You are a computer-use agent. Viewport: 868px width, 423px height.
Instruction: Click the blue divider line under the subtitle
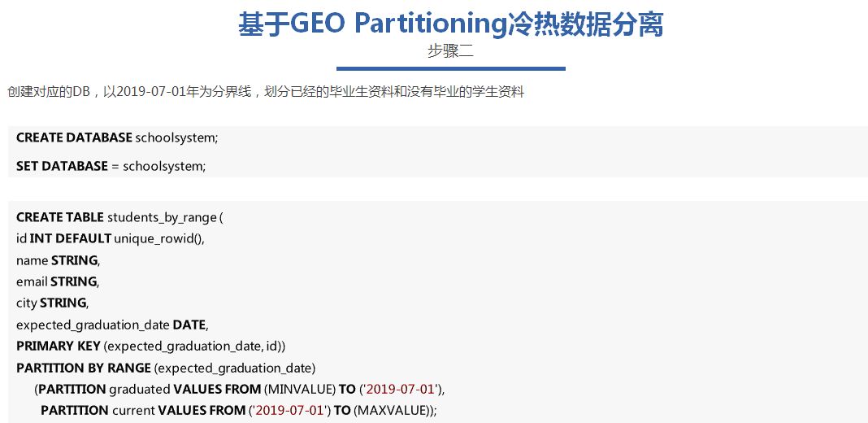point(450,68)
